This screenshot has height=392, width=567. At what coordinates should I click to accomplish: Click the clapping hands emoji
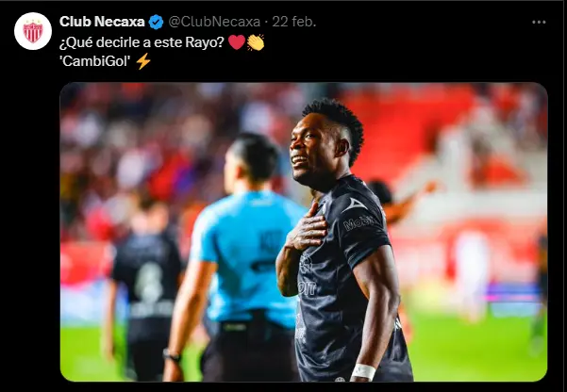(256, 42)
